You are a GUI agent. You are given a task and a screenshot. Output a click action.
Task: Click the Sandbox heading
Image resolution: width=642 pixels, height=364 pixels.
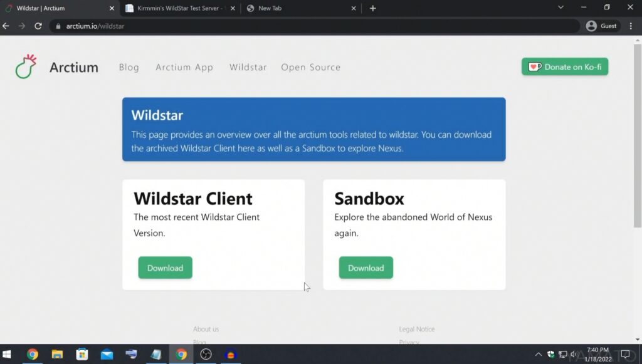(369, 199)
